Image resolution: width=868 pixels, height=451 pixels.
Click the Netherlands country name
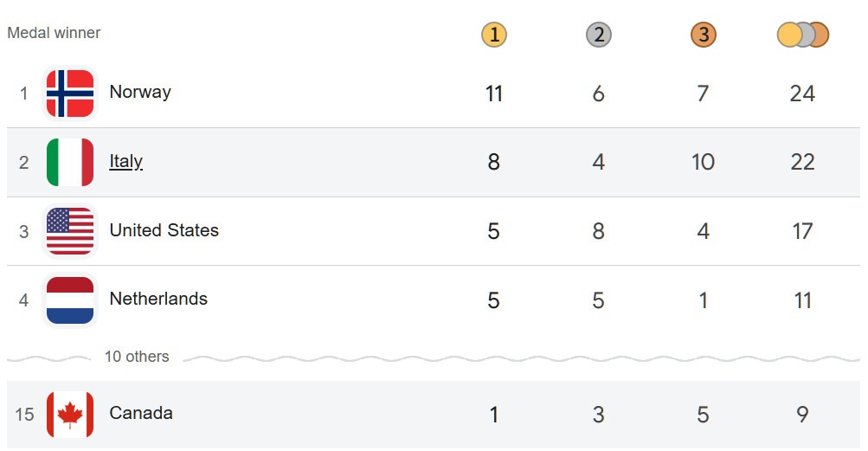158,299
